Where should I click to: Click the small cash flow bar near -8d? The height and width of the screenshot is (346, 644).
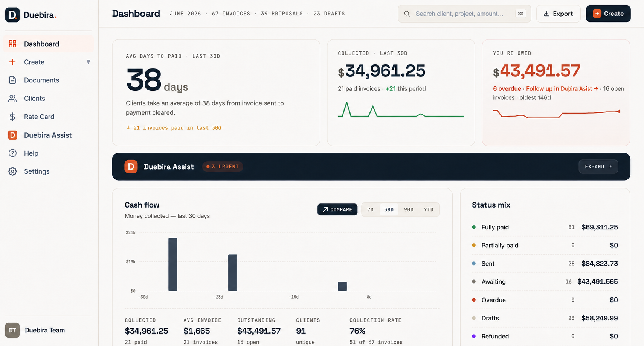pyautogui.click(x=342, y=286)
